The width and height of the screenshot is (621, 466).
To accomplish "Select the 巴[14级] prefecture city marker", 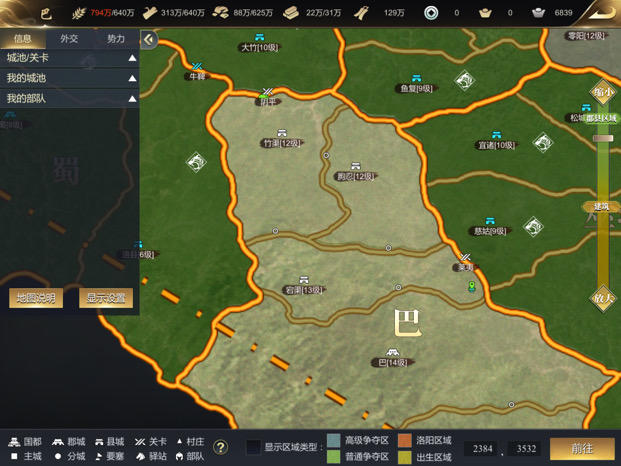I will click(392, 358).
